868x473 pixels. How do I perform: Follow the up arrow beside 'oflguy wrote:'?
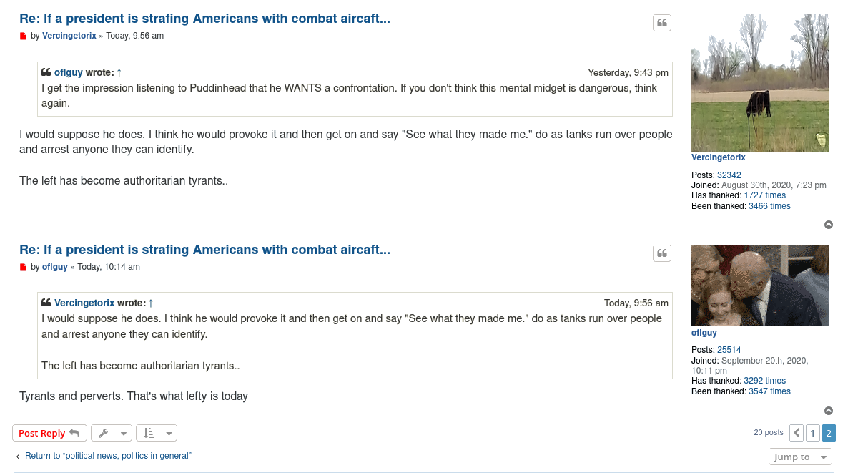(x=119, y=72)
